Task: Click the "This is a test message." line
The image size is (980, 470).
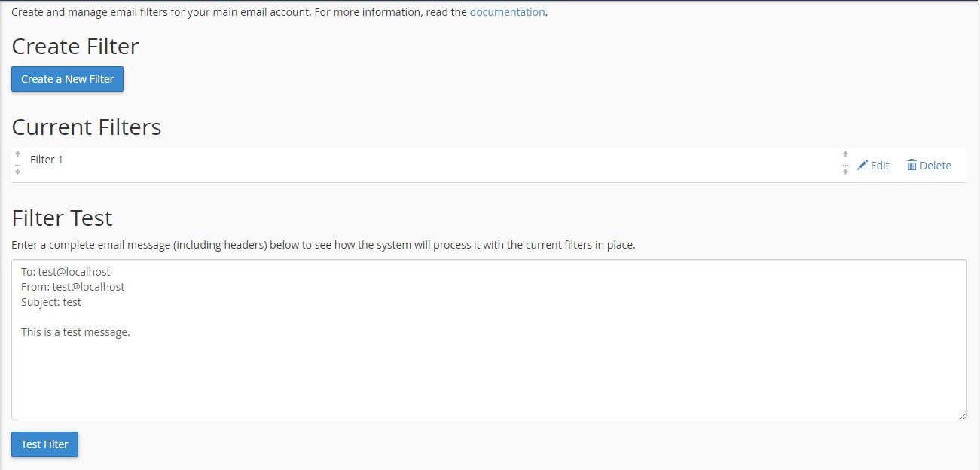Action: point(75,332)
